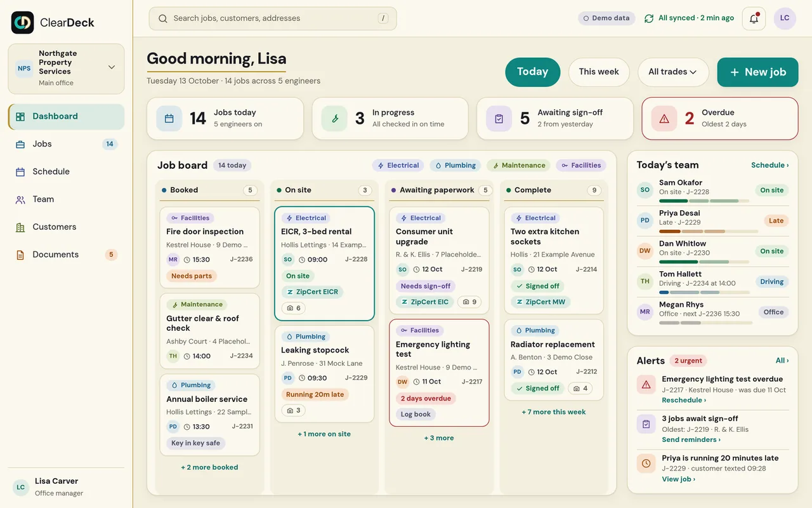Click the sign-off alert clipboard icon
Screen dimensions: 812x508
point(646,424)
